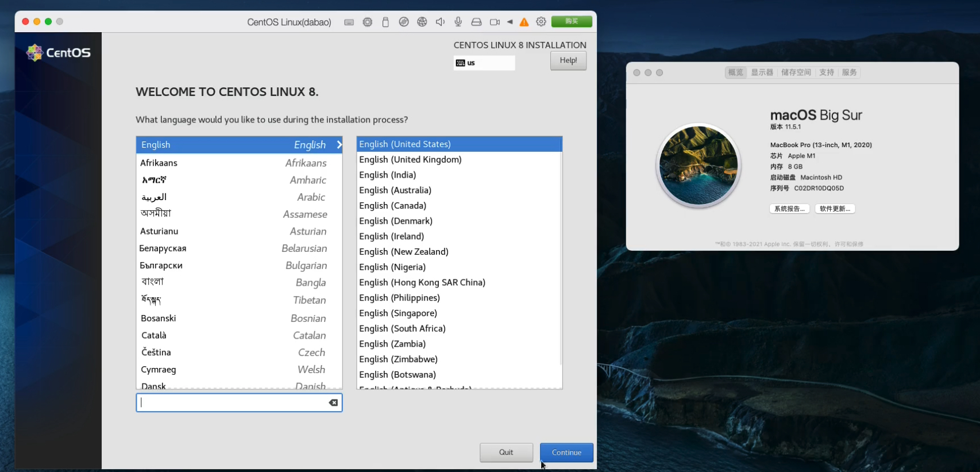Select Czech language row
Screen dimensions: 980x472
pos(239,352)
